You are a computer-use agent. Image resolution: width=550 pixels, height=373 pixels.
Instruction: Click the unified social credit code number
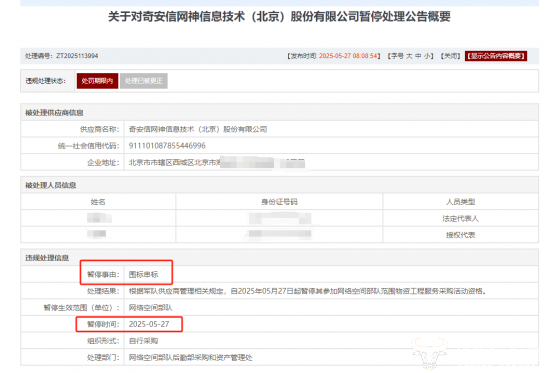click(167, 146)
